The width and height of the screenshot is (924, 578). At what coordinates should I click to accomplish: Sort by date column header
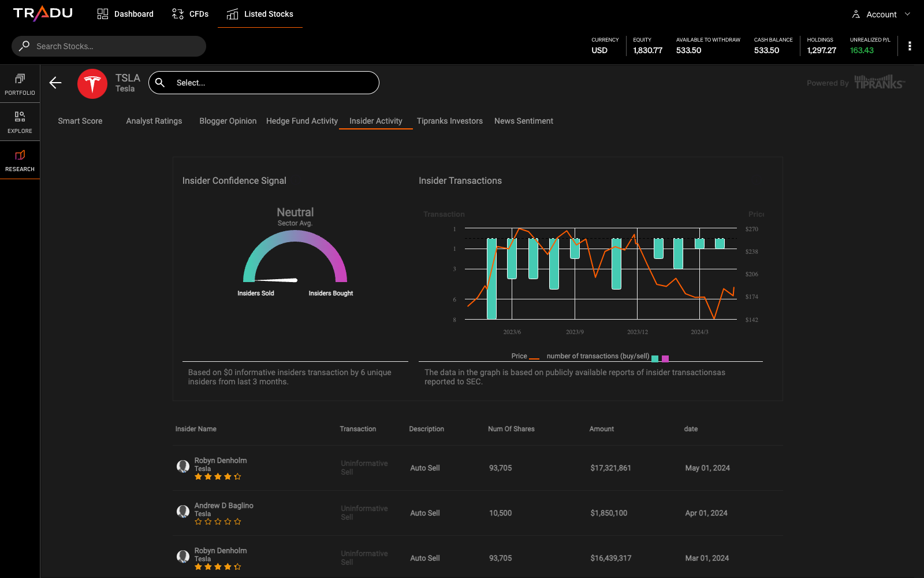click(691, 429)
